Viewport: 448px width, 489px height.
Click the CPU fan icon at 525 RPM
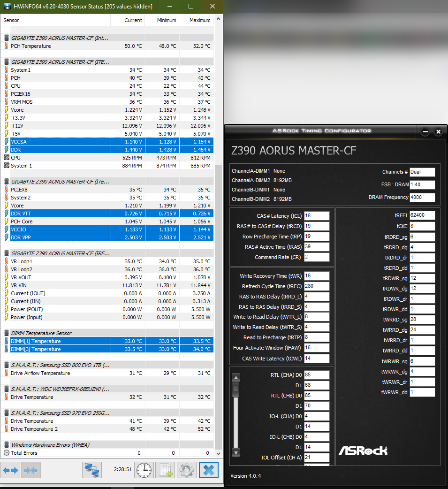tap(6, 158)
